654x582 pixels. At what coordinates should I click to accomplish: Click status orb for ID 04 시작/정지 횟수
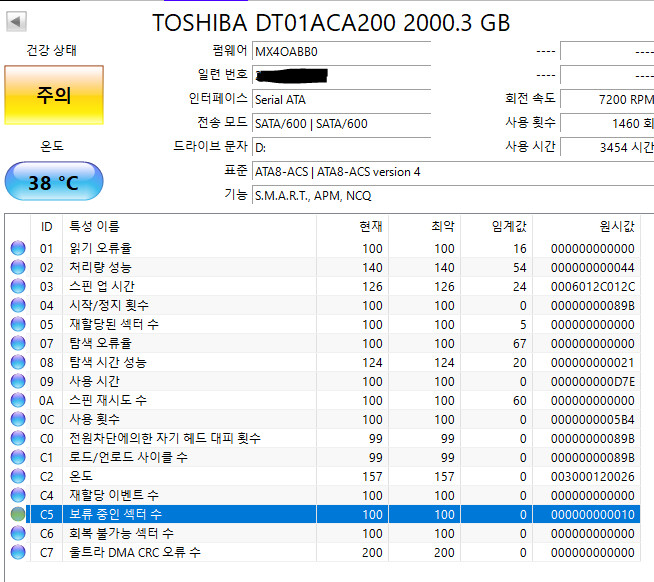(x=18, y=305)
